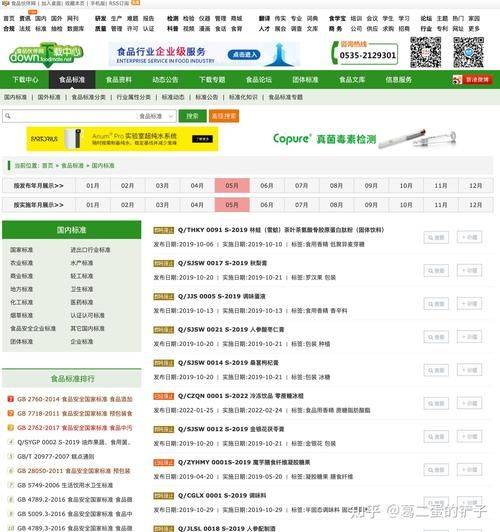Click the magnifier button in the Q/SJSW 0021 row
Image resolution: width=500 pixels, height=532 pixels.
[x=436, y=337]
